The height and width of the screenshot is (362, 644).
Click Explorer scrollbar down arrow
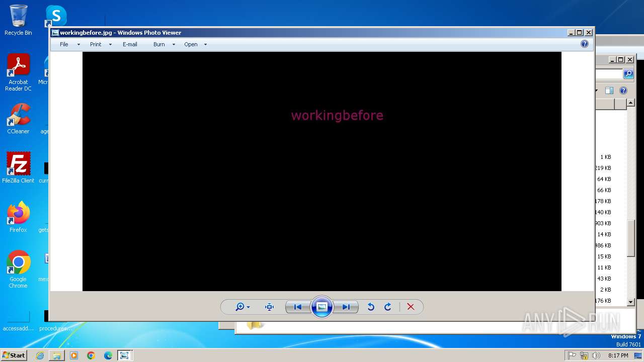point(631,302)
